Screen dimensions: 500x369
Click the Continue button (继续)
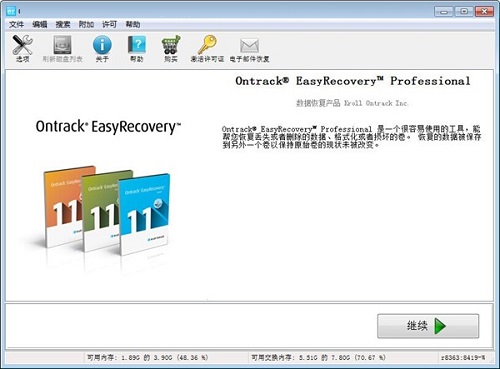428,326
